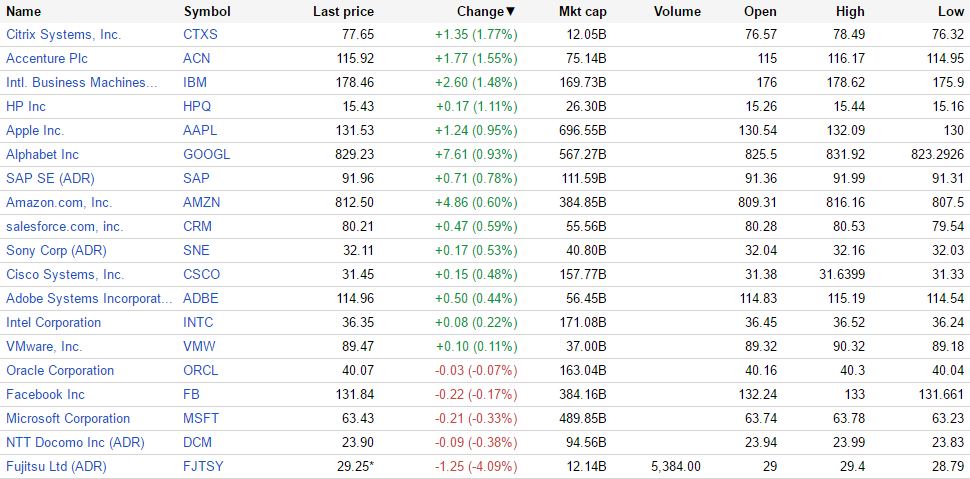Image resolution: width=970 pixels, height=479 pixels.
Task: Sort table by Change column arrow
Action: point(511,12)
